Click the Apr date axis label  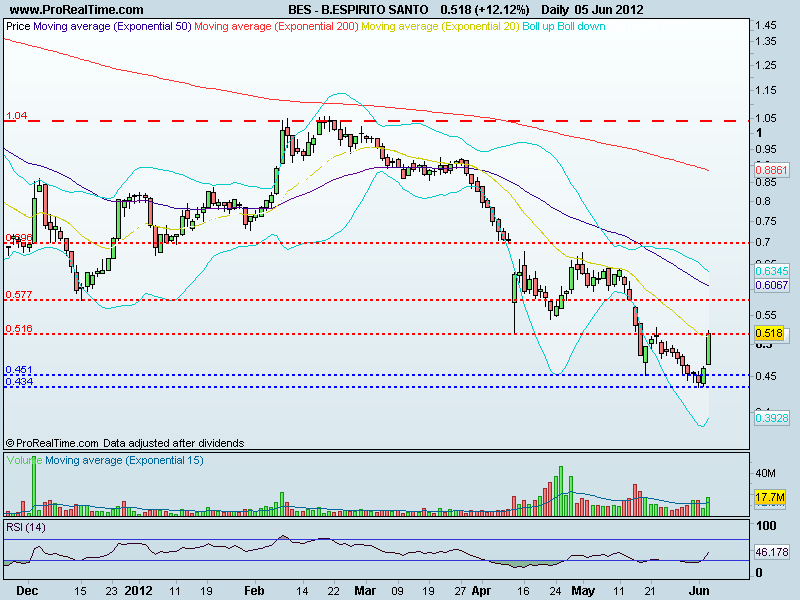481,591
